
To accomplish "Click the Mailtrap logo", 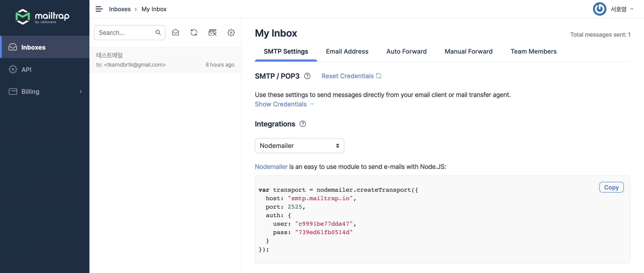I will tap(42, 17).
